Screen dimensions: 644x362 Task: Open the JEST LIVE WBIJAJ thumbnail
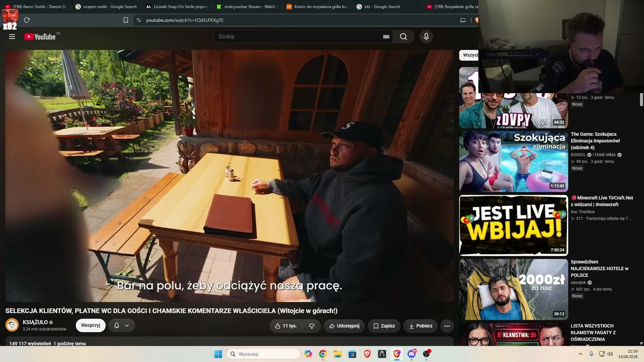(514, 225)
